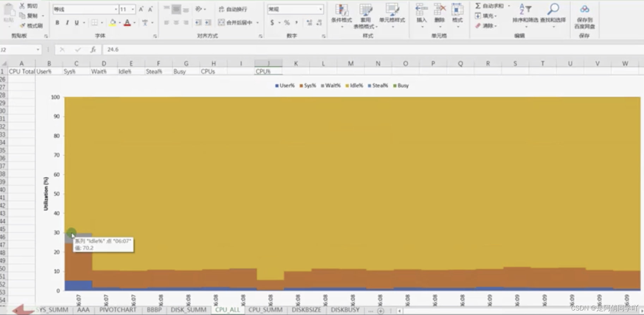Click the Decrease Decimal icon
This screenshot has height=315, width=644.
[x=319, y=23]
